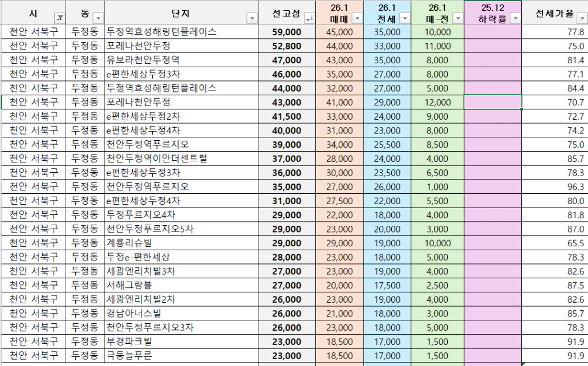Click the e편한세상두정2차 complex name cell
The width and height of the screenshot is (588, 366).
pos(181,116)
